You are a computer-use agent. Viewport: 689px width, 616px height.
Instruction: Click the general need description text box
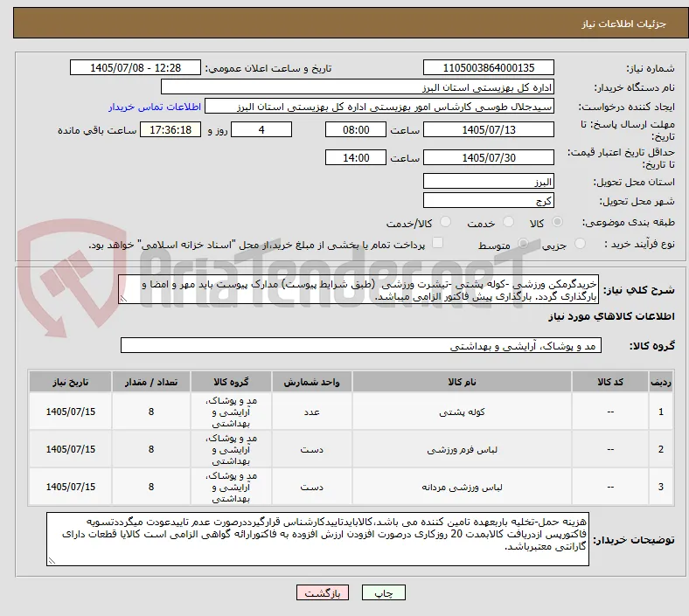pyautogui.click(x=358, y=290)
